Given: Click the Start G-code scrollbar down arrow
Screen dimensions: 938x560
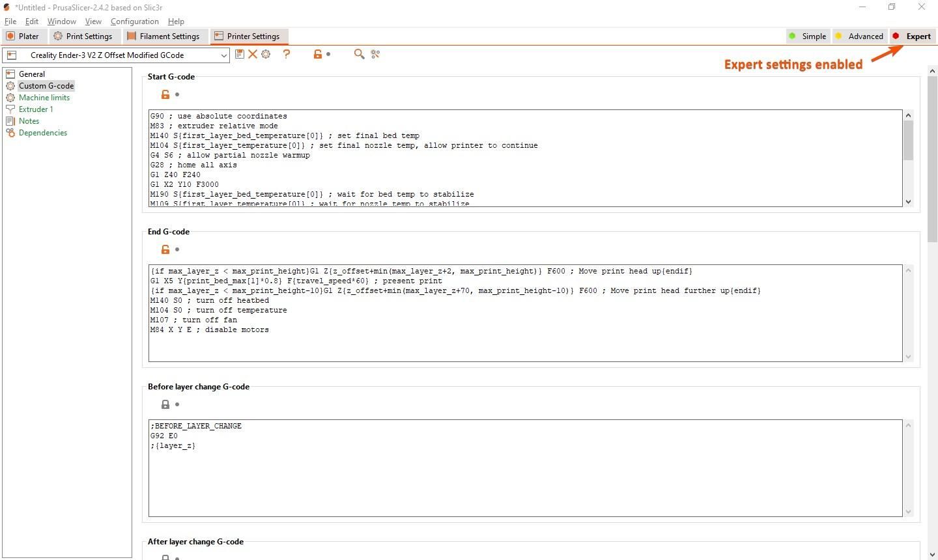Looking at the screenshot, I should click(908, 202).
